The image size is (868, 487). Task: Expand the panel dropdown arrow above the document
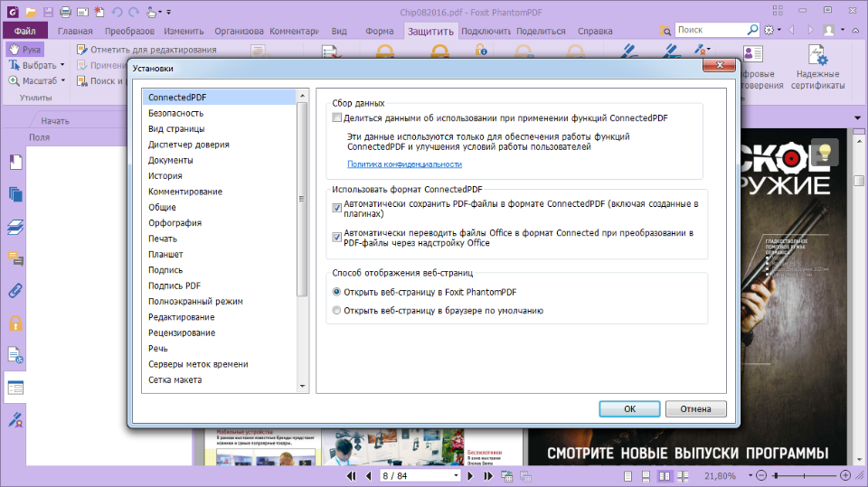click(857, 117)
